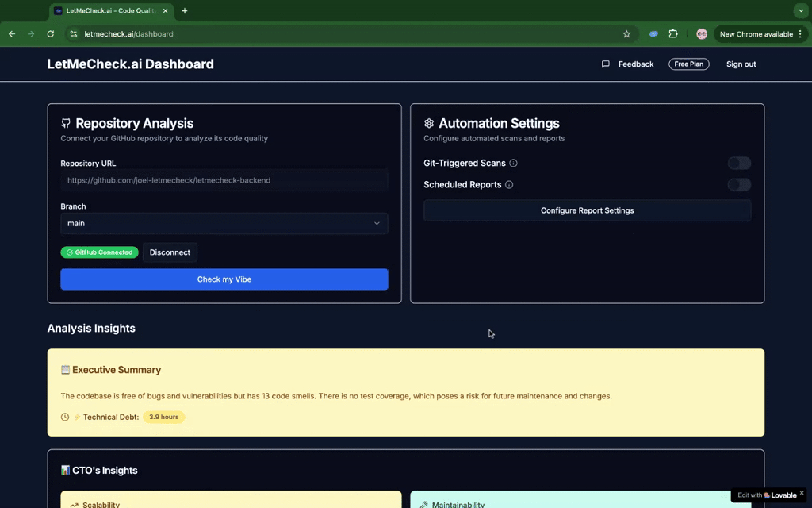Click the gear icon beside Automation Settings

click(x=429, y=123)
